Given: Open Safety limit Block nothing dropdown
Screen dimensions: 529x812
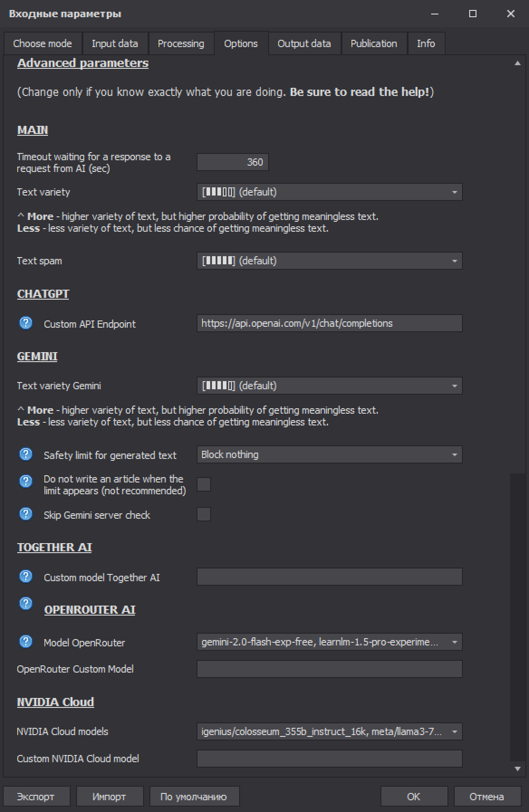Looking at the screenshot, I should tap(330, 454).
